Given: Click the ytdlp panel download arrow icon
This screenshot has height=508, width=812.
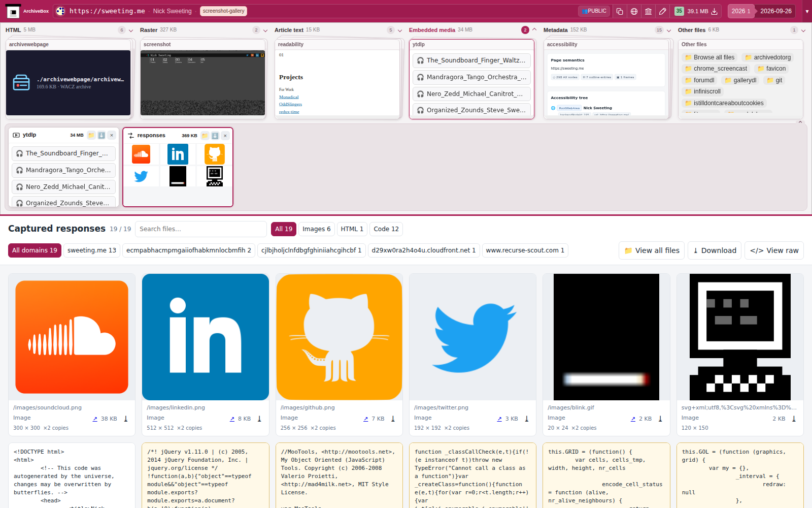Looking at the screenshot, I should 101,135.
